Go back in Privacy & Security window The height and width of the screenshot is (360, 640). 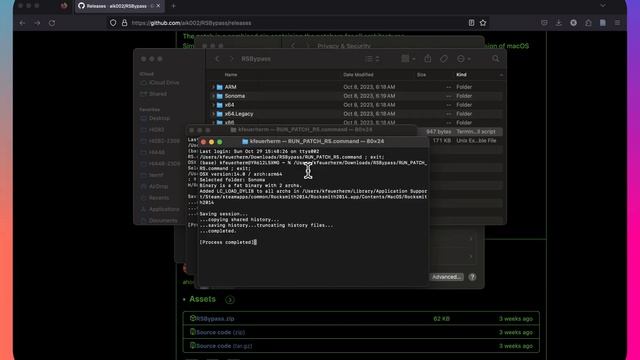click(x=293, y=46)
